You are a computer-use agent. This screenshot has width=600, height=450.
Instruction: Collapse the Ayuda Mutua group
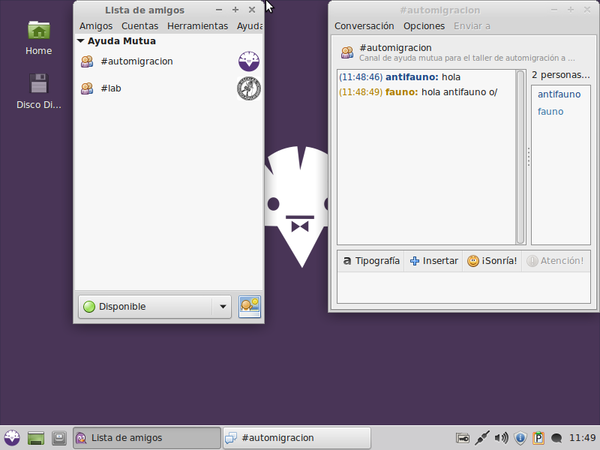coord(81,42)
